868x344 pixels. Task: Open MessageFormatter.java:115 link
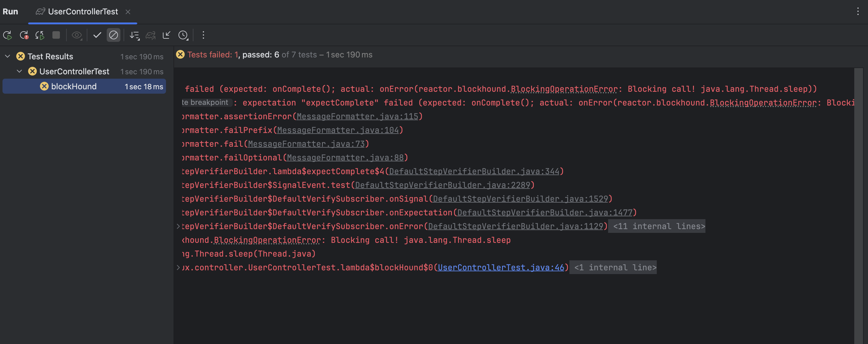pyautogui.click(x=357, y=116)
